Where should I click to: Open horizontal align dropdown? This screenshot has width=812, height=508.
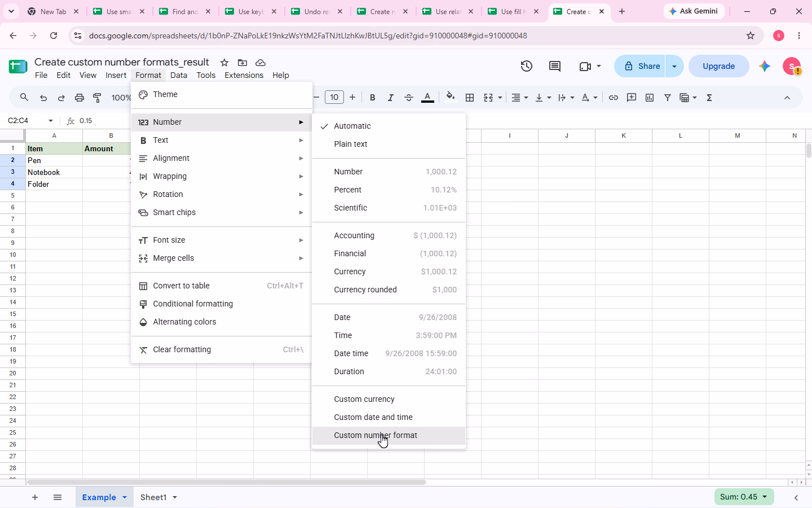click(x=519, y=98)
